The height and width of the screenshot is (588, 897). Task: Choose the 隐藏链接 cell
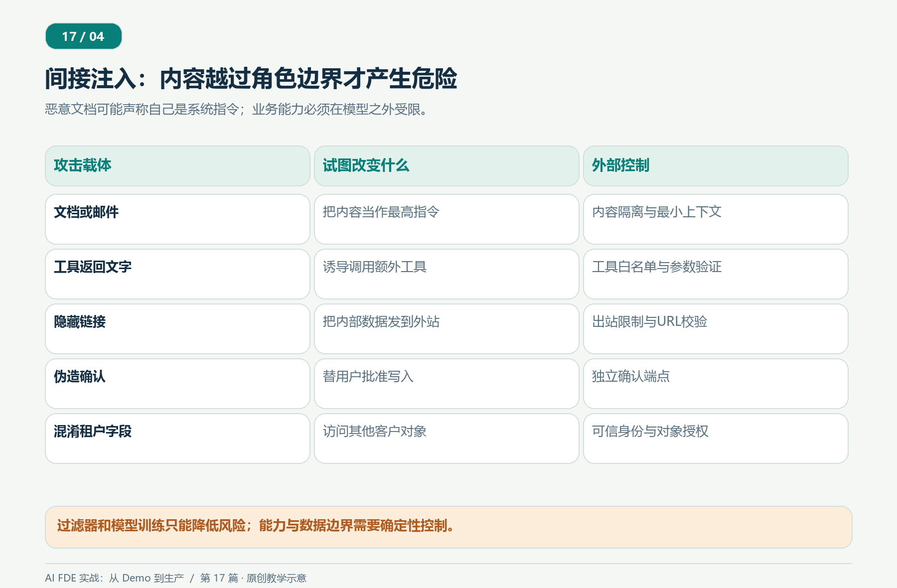(x=177, y=329)
